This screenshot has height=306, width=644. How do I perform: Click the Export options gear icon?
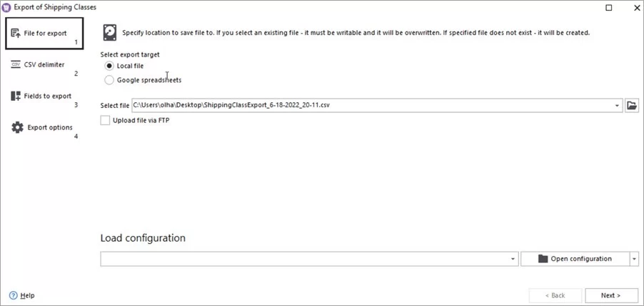coord(17,127)
